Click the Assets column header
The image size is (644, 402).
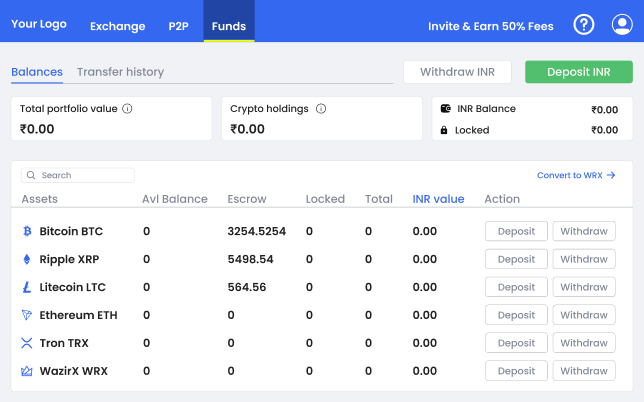(x=39, y=199)
